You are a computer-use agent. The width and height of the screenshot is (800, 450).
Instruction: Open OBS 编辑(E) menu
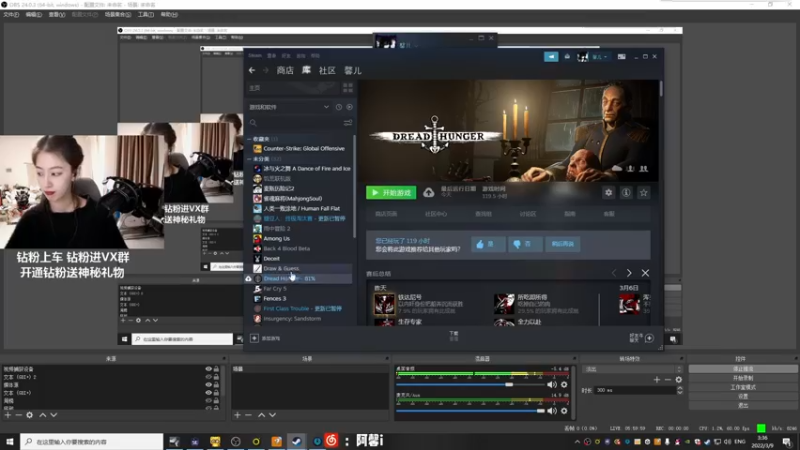click(34, 15)
